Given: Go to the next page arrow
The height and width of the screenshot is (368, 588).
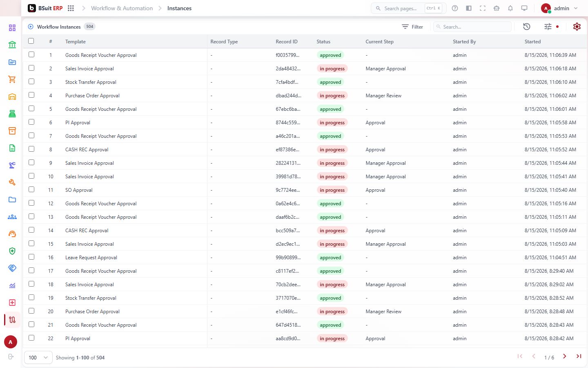Looking at the screenshot, I should pyautogui.click(x=565, y=357).
